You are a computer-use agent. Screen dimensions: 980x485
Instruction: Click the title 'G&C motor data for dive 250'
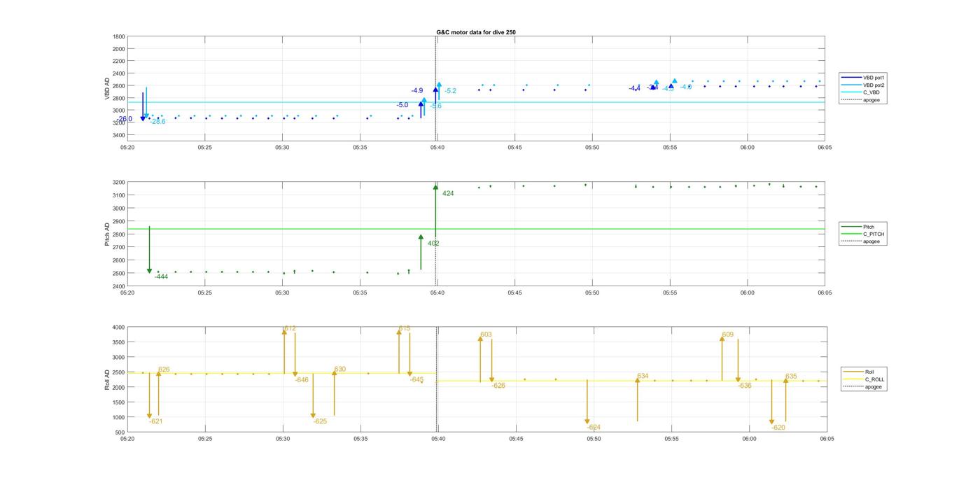tap(476, 32)
